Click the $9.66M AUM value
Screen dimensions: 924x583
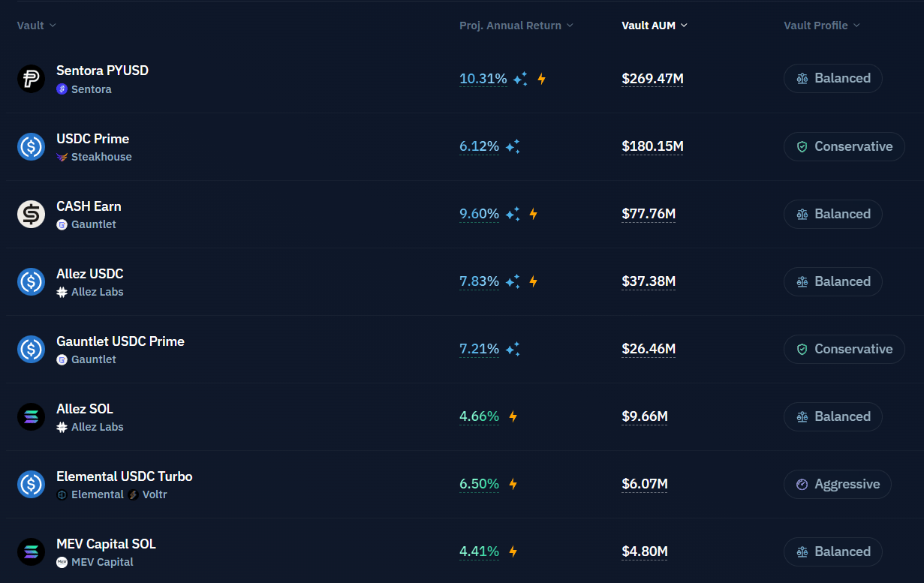tap(645, 416)
